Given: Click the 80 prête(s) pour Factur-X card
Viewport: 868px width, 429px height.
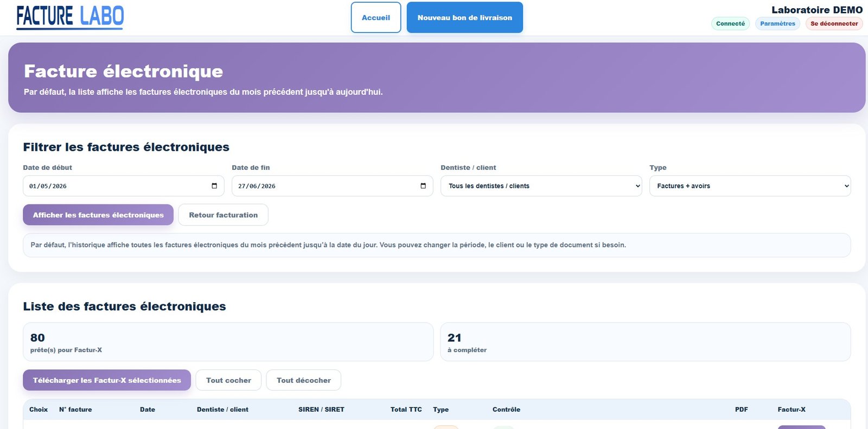Looking at the screenshot, I should pyautogui.click(x=228, y=342).
